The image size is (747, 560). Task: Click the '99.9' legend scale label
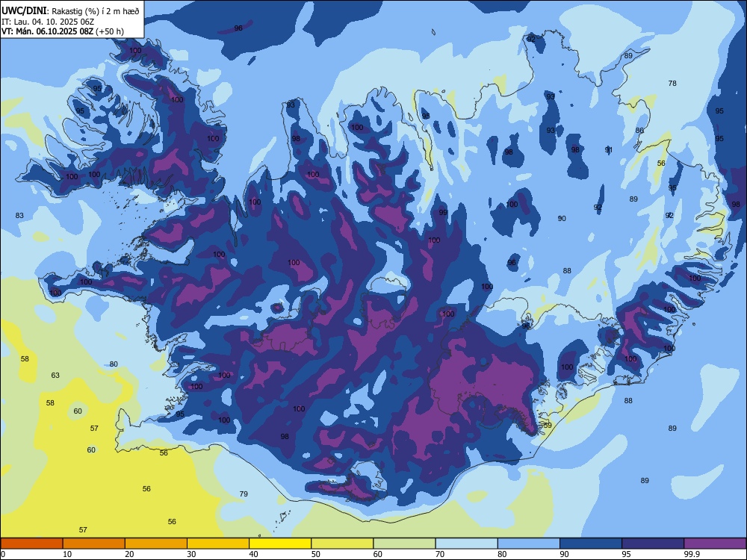coord(691,554)
